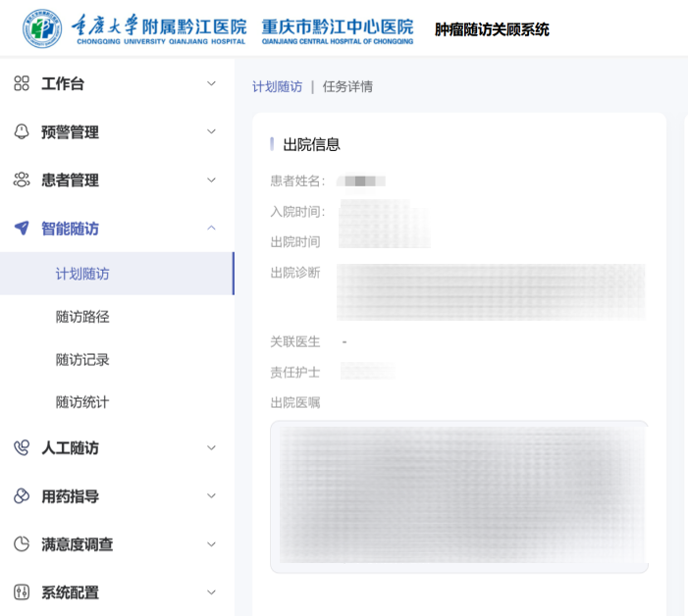Click the 满意度调查 pie chart icon
Image resolution: width=688 pixels, height=616 pixels.
tap(22, 544)
